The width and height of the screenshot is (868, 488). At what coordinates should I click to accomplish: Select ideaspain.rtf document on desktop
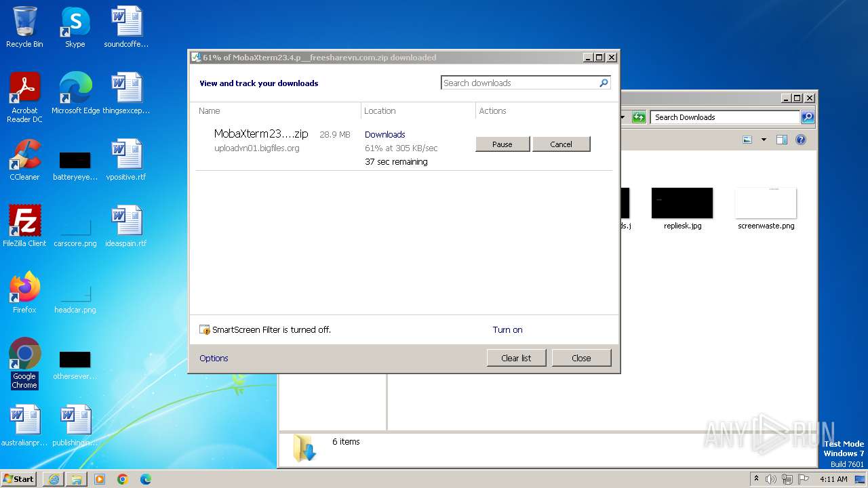tap(125, 226)
